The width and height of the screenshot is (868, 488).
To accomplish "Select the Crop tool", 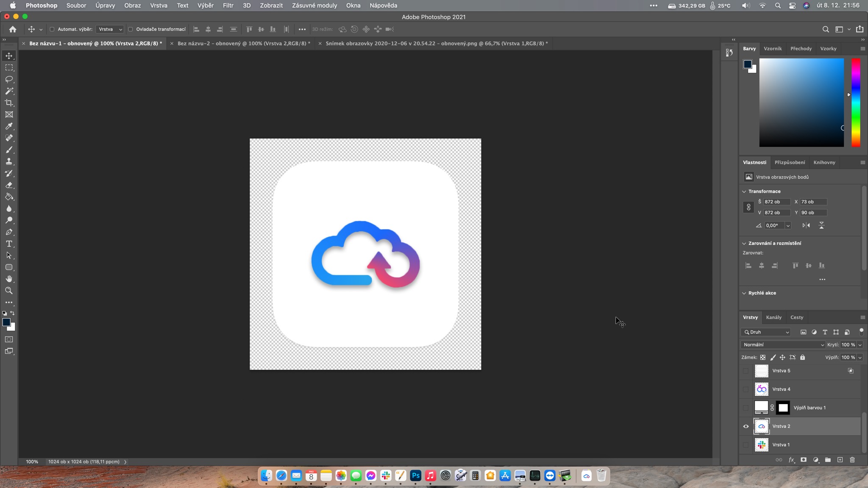I will coord(9,103).
